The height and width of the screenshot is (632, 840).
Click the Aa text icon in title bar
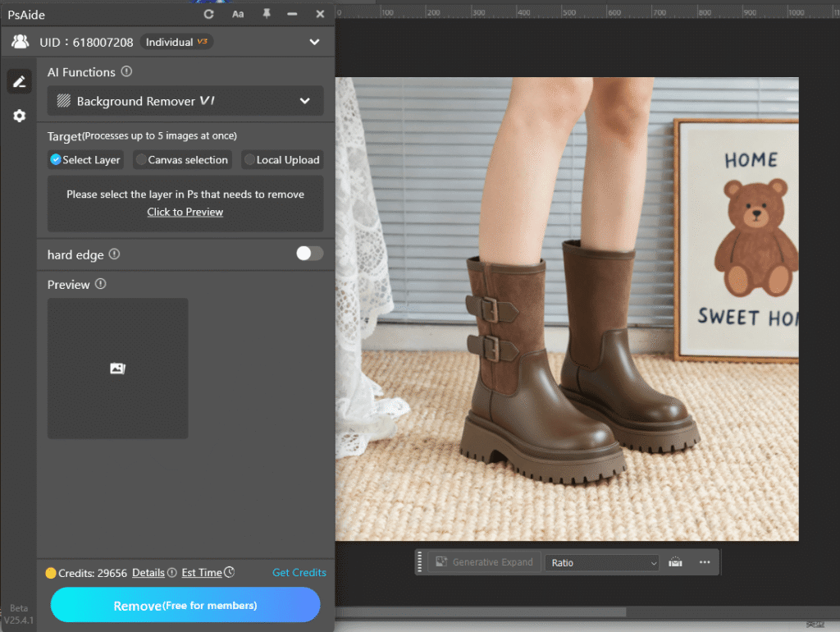(237, 14)
